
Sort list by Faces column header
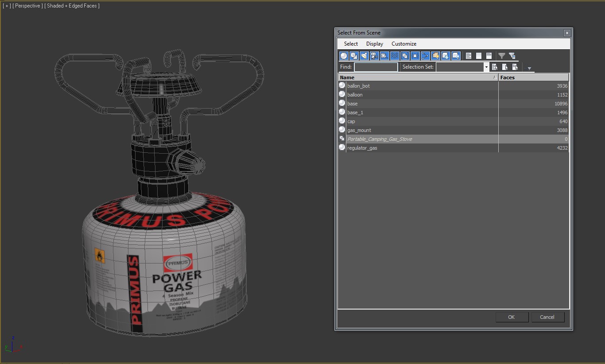[x=534, y=77]
